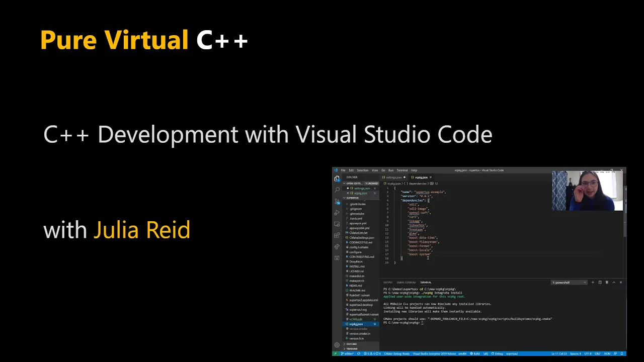Maximize the terminal panel with the chevron up icon

[614, 283]
